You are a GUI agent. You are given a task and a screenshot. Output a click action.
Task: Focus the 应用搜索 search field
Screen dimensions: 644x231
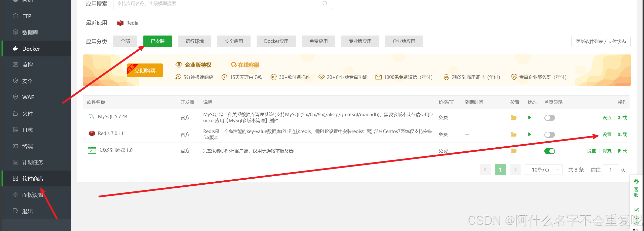222,4
